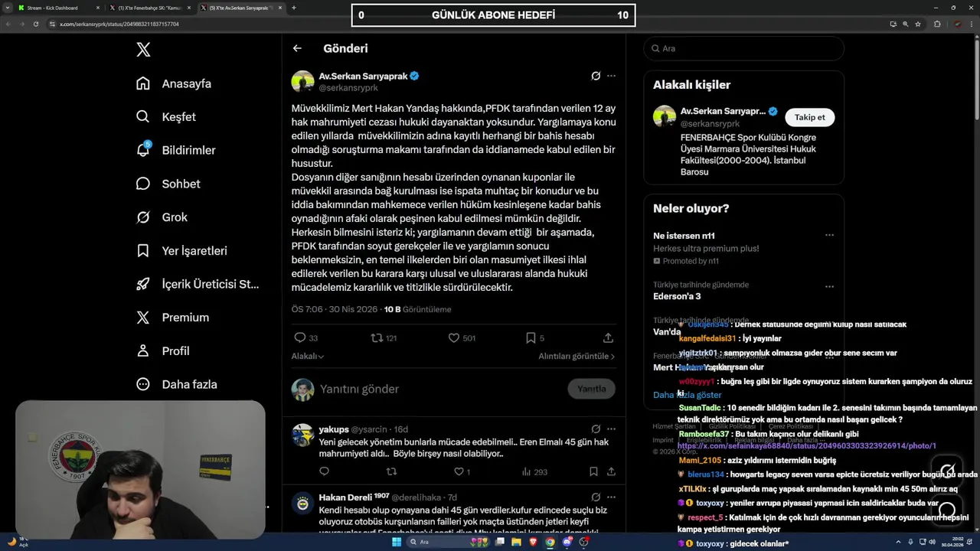Click share icon on main post
This screenshot has width=980, height=551.
(x=608, y=337)
